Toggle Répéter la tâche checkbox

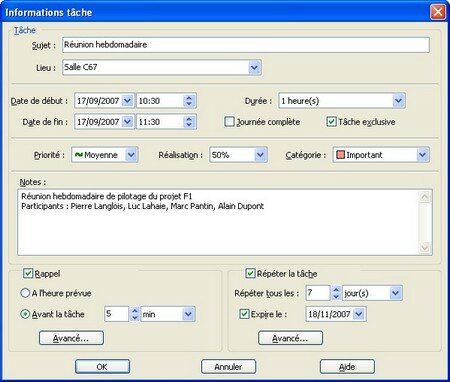click(x=250, y=274)
